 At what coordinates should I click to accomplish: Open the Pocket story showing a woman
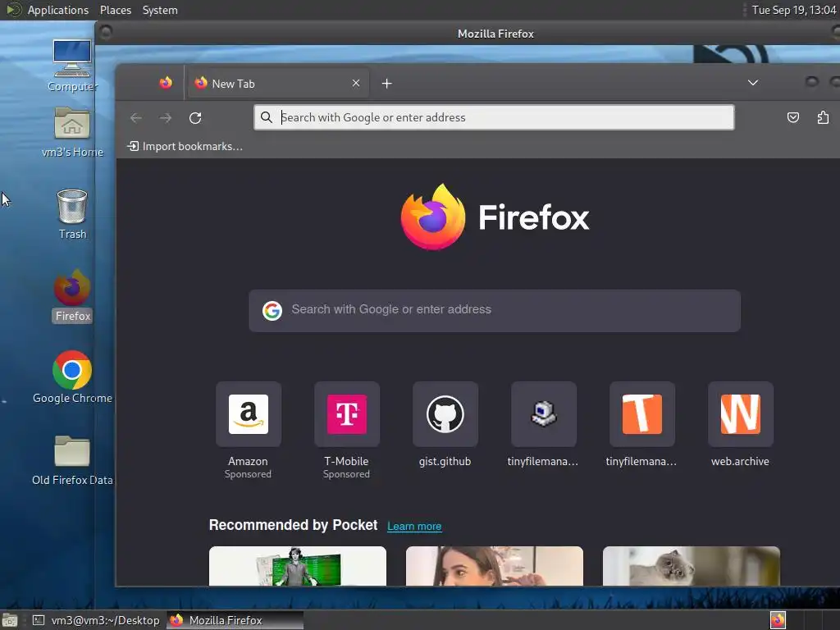click(495, 566)
